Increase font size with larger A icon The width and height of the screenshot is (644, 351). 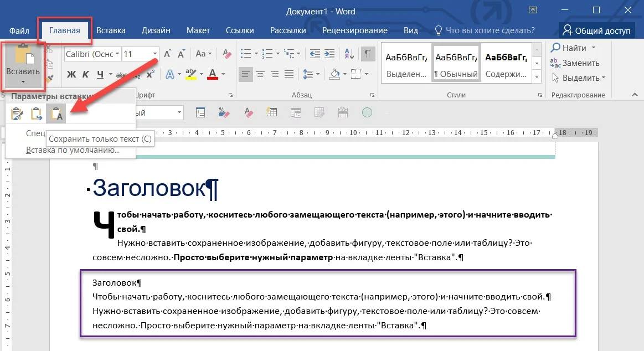coord(168,54)
